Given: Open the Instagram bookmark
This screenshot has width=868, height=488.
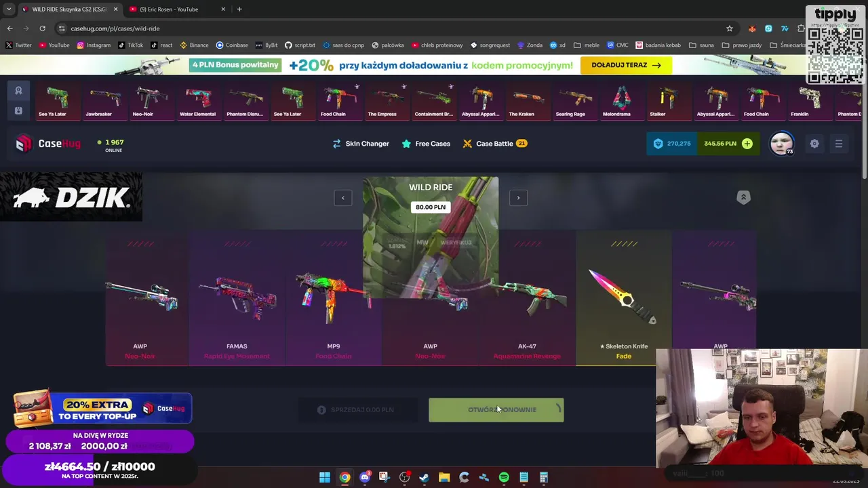Looking at the screenshot, I should [94, 45].
